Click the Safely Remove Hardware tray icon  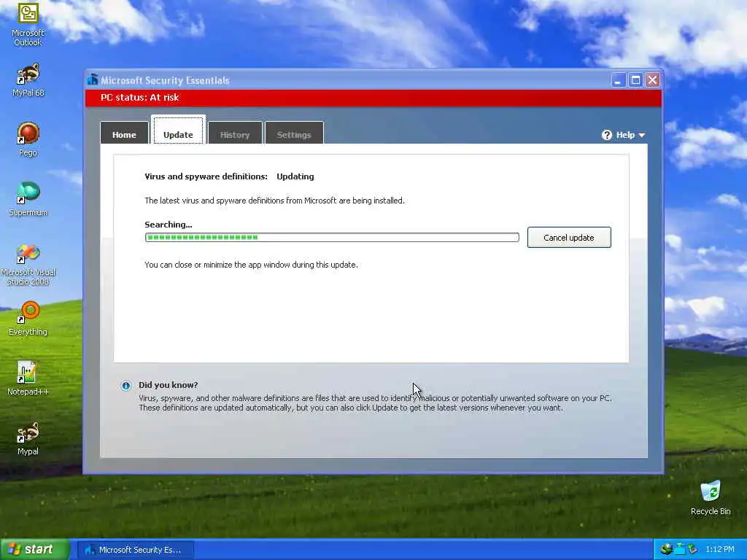(x=692, y=550)
